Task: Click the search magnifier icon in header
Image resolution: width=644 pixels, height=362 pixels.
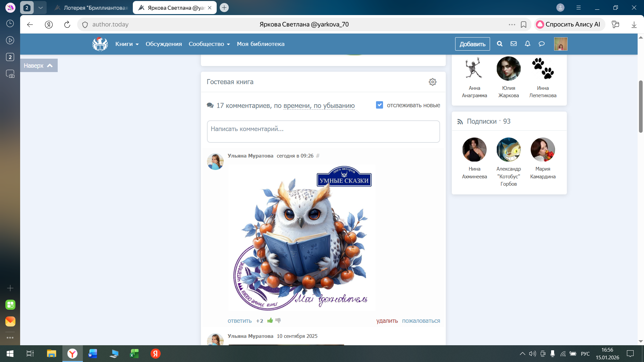Action: click(x=499, y=44)
